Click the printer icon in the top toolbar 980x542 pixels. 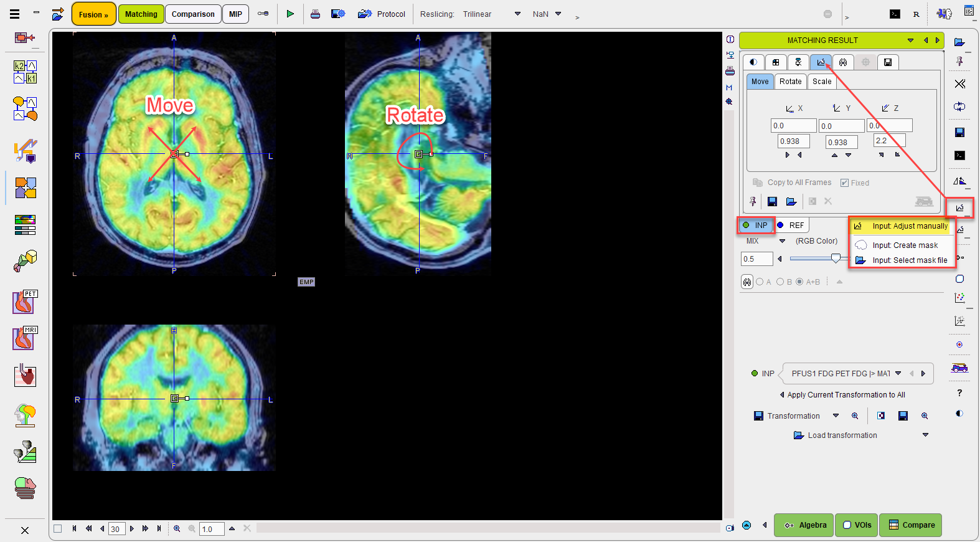316,14
